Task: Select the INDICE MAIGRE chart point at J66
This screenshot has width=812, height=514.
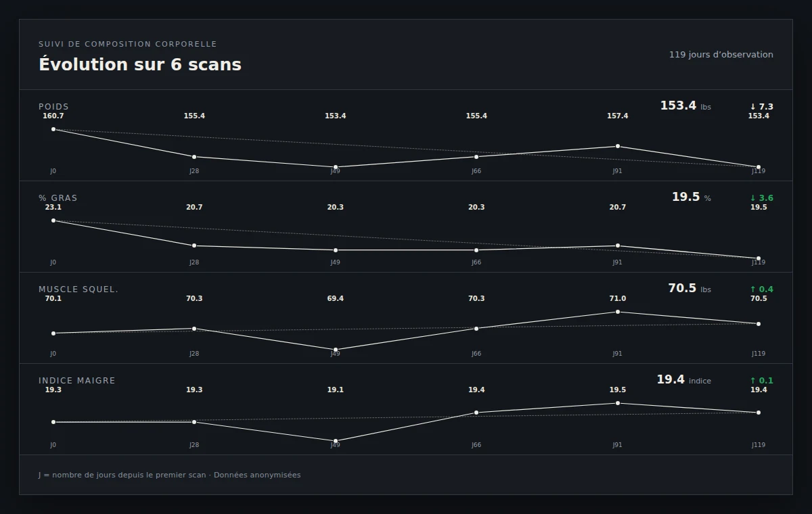Action: coord(476,413)
